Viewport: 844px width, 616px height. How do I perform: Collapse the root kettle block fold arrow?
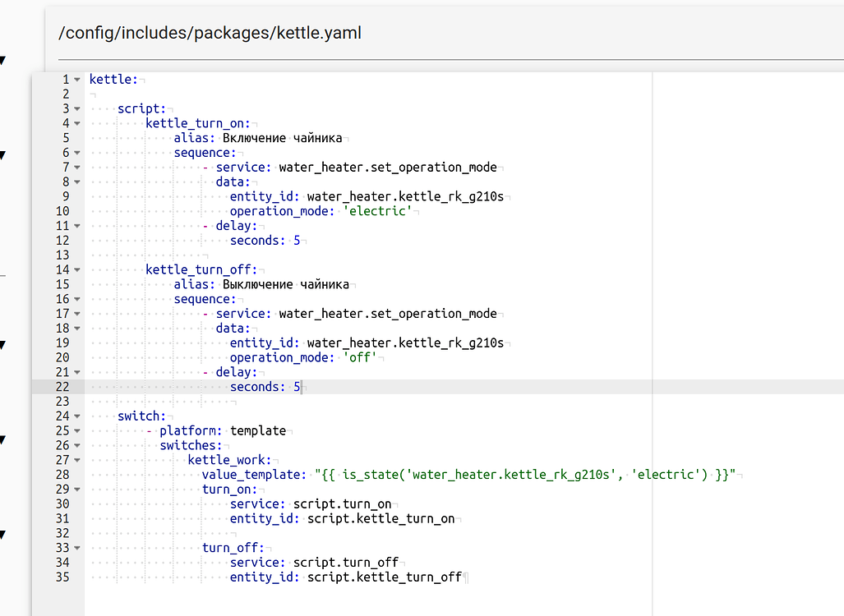(77, 80)
